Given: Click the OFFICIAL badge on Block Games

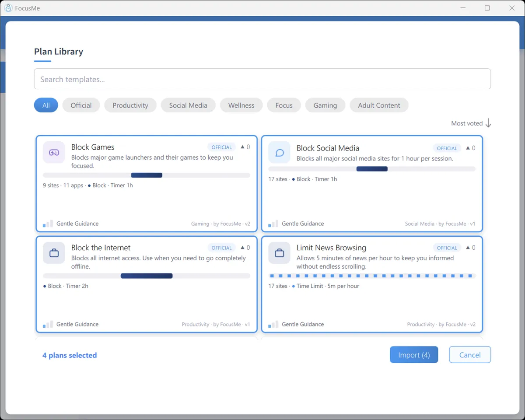Looking at the screenshot, I should (221, 147).
